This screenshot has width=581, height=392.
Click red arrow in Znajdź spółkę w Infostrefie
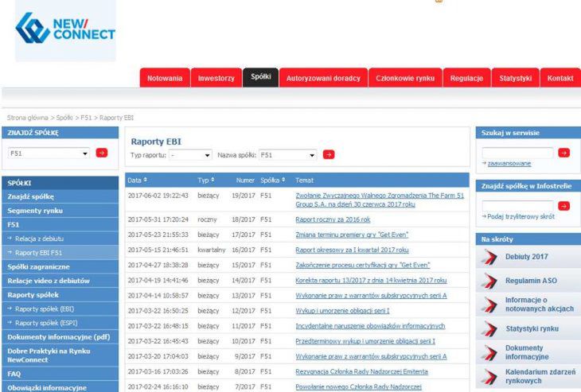click(x=564, y=206)
